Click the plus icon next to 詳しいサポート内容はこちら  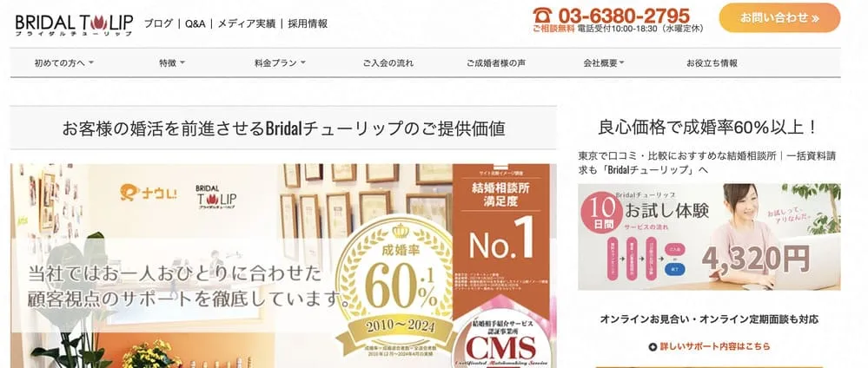pos(653,346)
